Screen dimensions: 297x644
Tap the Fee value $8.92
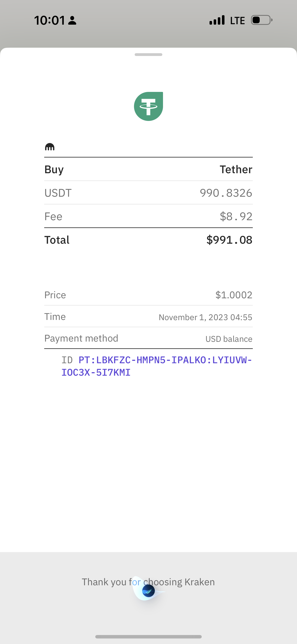coord(236,217)
